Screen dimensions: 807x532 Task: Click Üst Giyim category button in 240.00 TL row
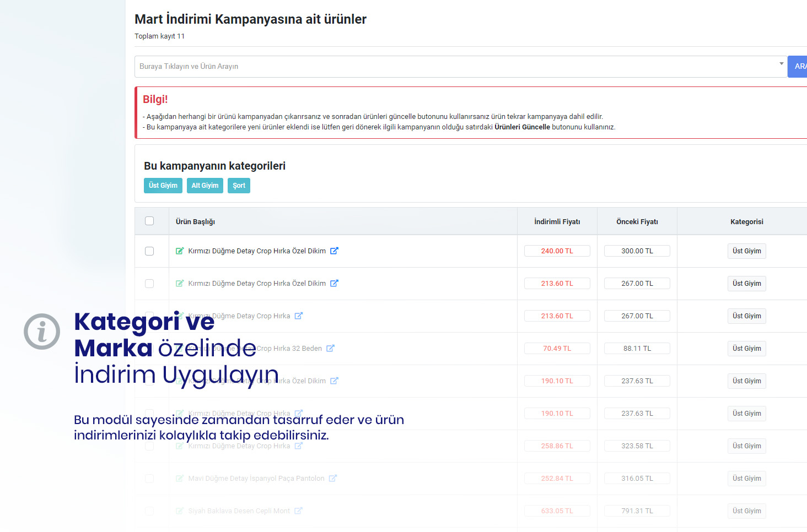click(x=746, y=251)
